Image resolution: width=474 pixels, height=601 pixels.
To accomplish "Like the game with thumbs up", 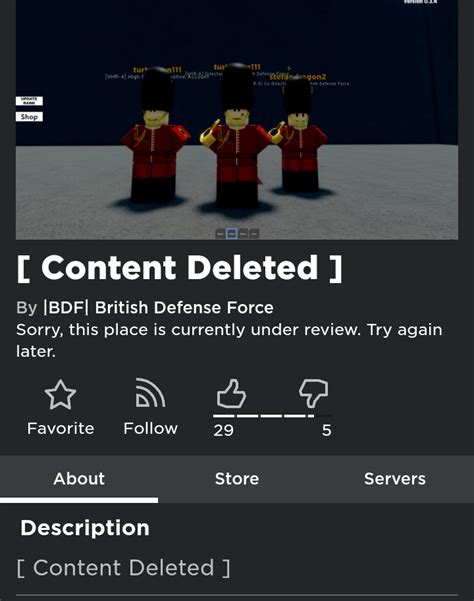I will point(231,393).
